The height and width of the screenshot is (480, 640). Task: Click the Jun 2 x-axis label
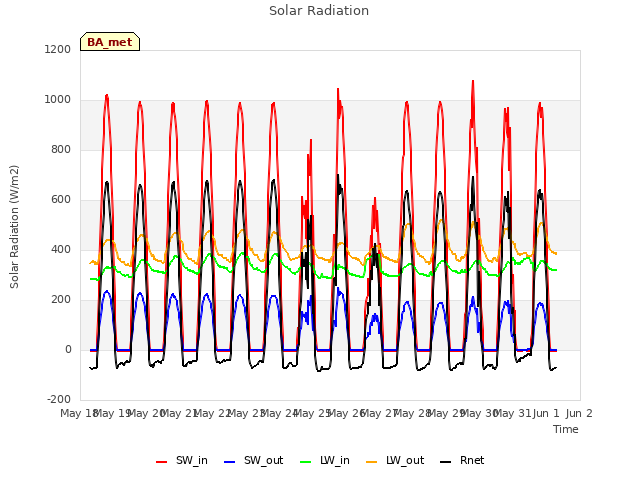coord(579,413)
